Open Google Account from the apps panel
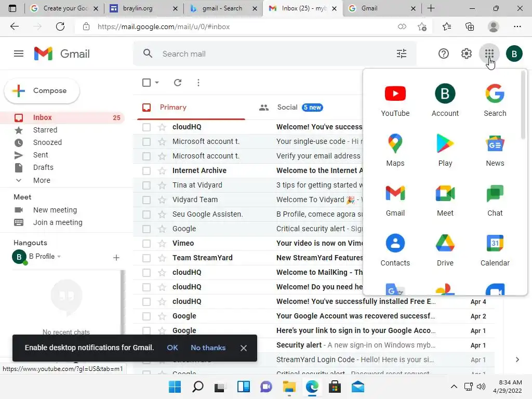Image resolution: width=532 pixels, height=399 pixels. click(445, 100)
